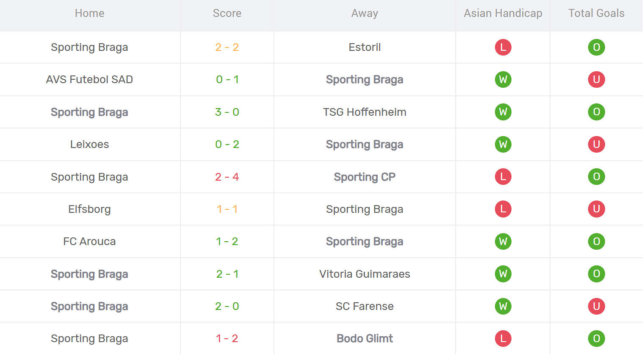This screenshot has width=644, height=354.
Task: Click the Total Goals column header
Action: (596, 13)
